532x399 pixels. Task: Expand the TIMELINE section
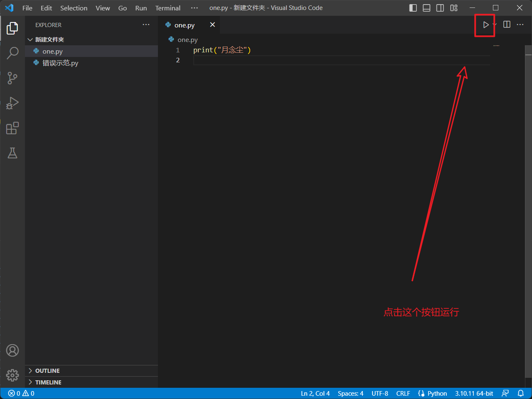[x=48, y=382]
